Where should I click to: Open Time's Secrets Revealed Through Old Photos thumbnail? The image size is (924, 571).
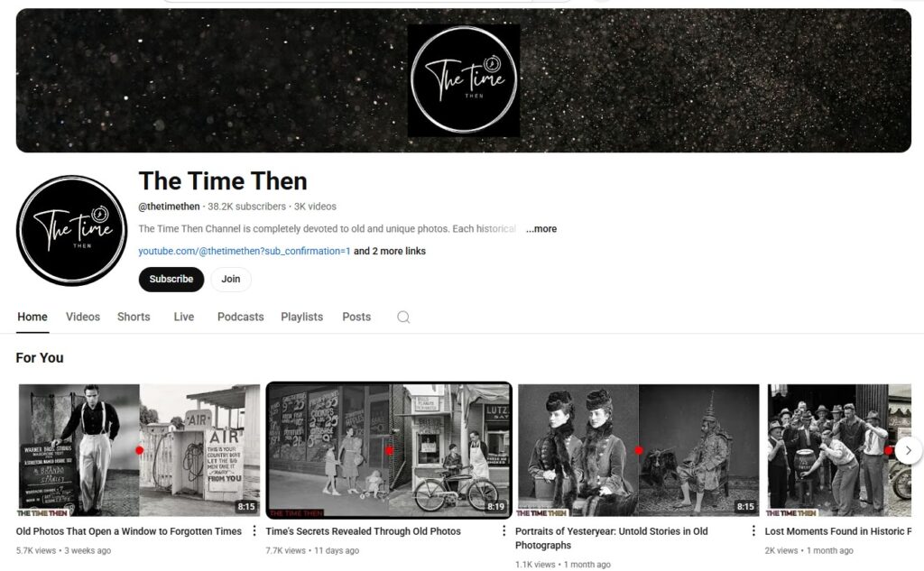pyautogui.click(x=389, y=450)
